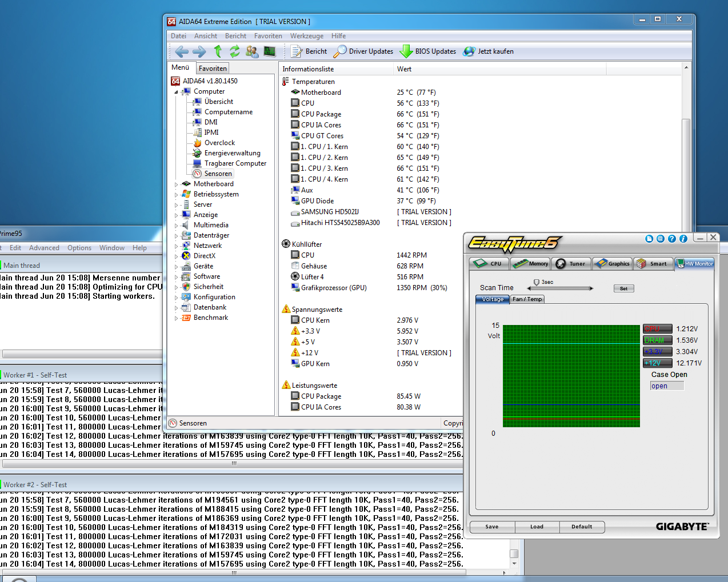Click the EasyTune6 document icon

[x=649, y=239]
